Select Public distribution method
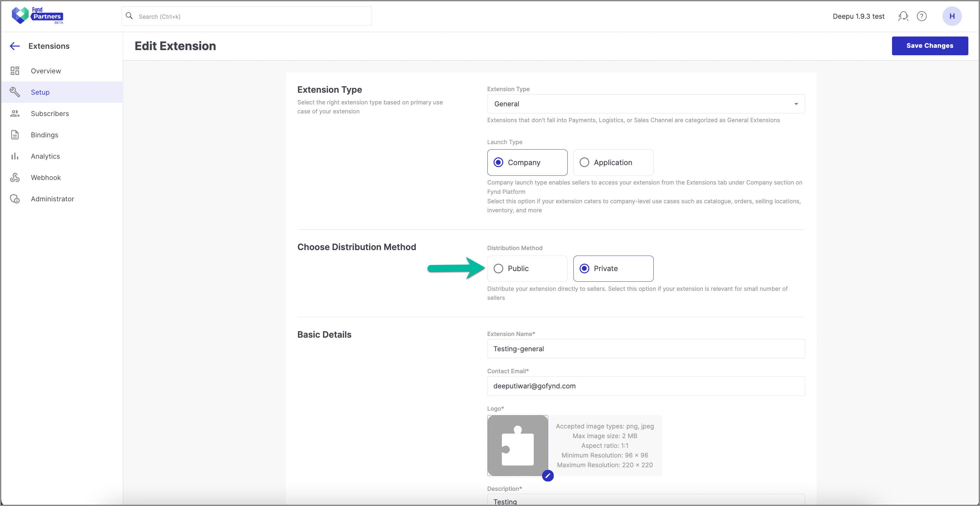This screenshot has height=506, width=980. click(527, 269)
